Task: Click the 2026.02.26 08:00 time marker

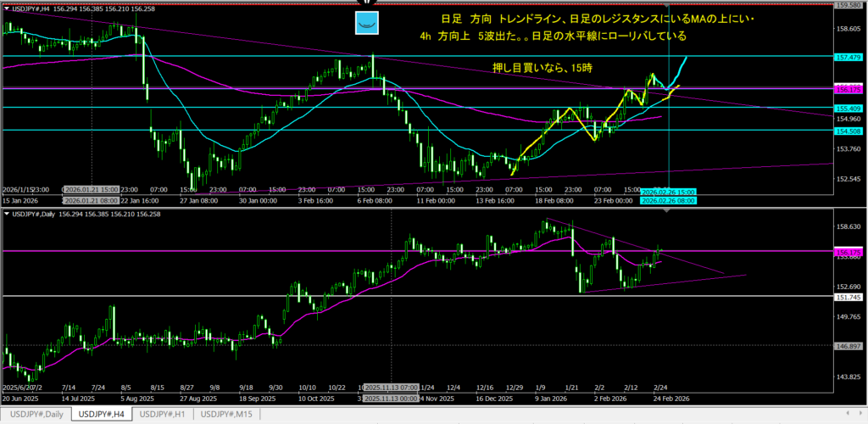Action: point(670,200)
